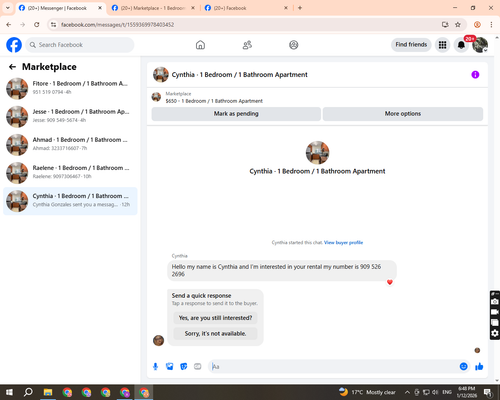The height and width of the screenshot is (400, 500).
Task: Open the Home feed icon
Action: click(200, 45)
